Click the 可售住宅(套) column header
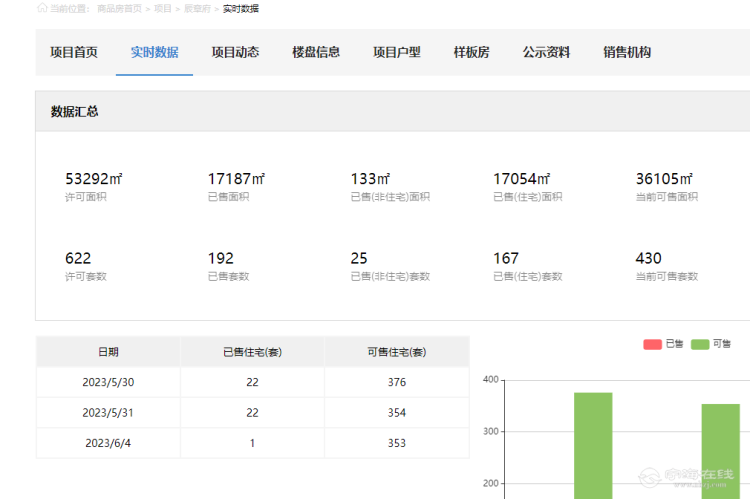Image resolution: width=750 pixels, height=499 pixels. [396, 352]
